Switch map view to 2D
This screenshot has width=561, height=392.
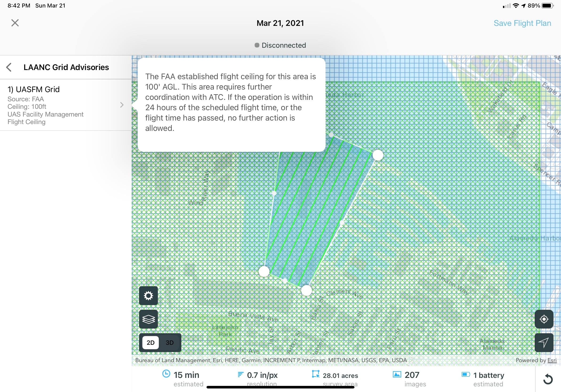pyautogui.click(x=151, y=342)
